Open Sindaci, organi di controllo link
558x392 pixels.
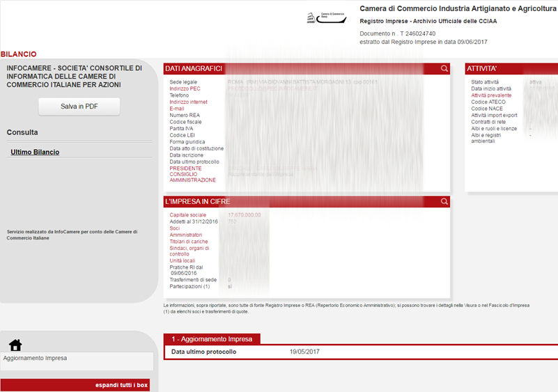click(189, 251)
